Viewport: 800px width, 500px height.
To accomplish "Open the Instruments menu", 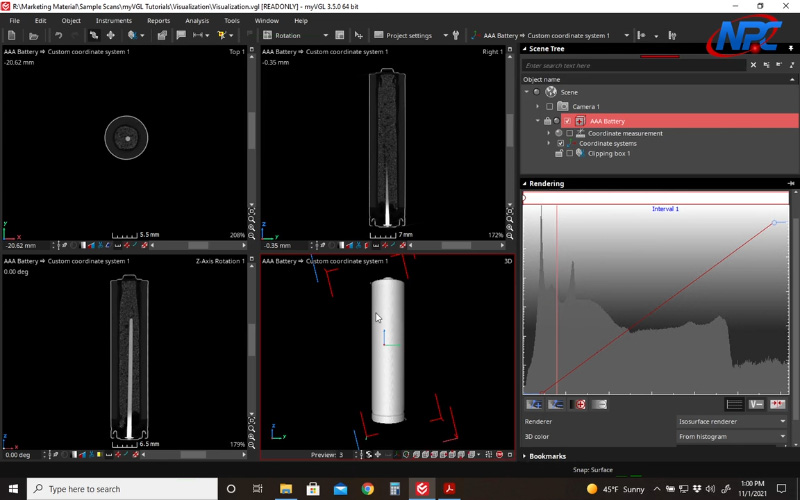I will [113, 20].
